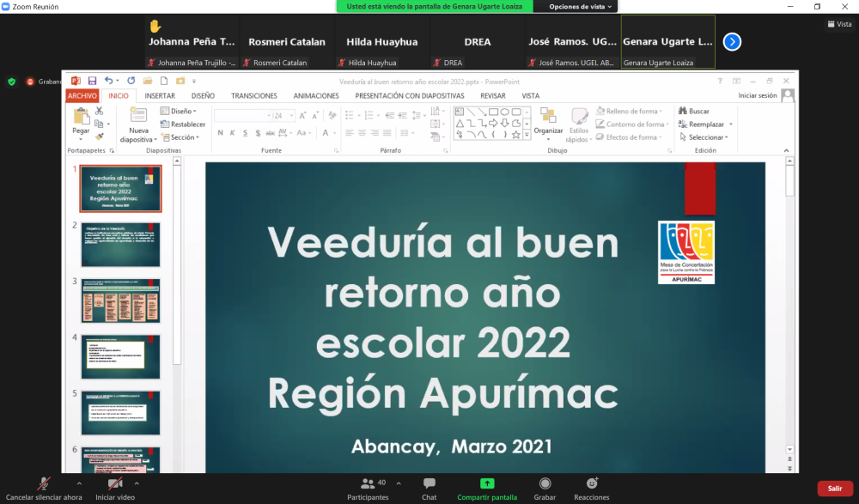859x504 pixels.
Task: Click the Compartir pantalla icon
Action: [x=487, y=483]
